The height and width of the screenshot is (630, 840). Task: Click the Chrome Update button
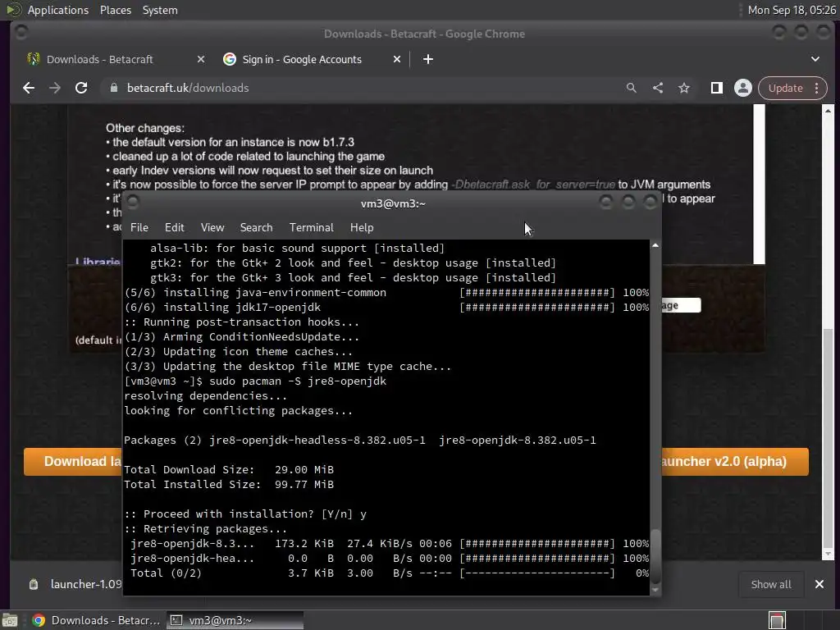785,88
